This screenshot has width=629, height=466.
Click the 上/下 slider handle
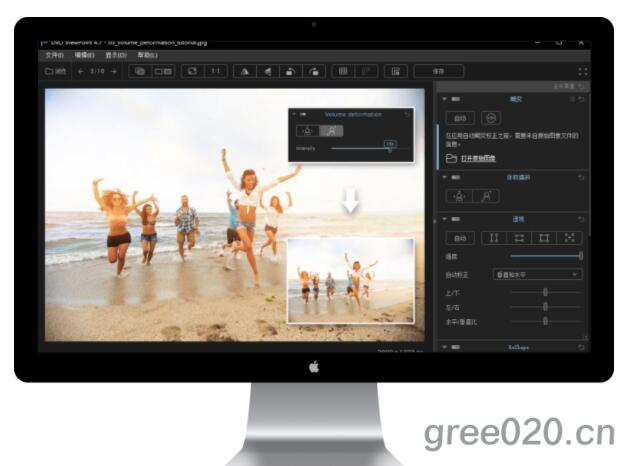[x=545, y=292]
